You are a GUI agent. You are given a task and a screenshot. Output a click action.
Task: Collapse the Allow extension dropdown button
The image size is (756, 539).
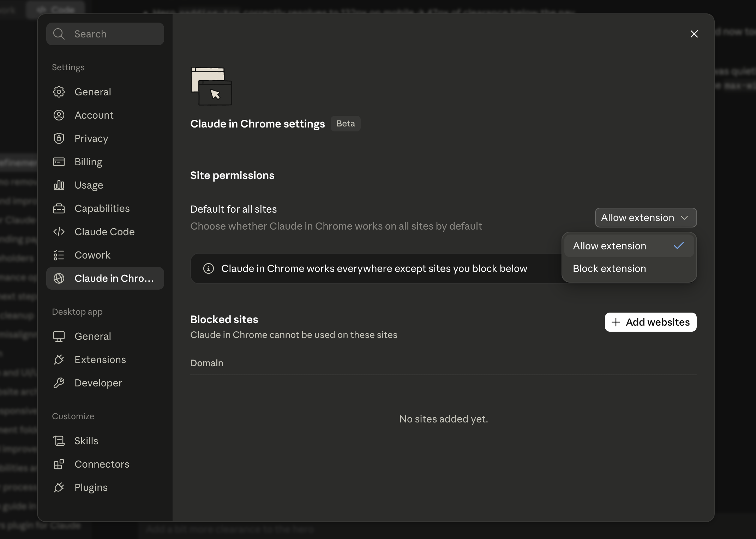646,218
